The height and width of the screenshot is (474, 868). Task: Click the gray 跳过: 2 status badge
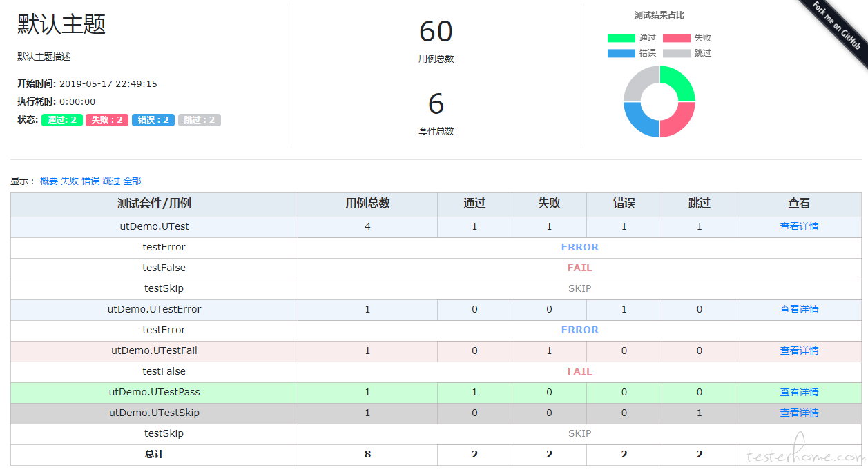200,120
